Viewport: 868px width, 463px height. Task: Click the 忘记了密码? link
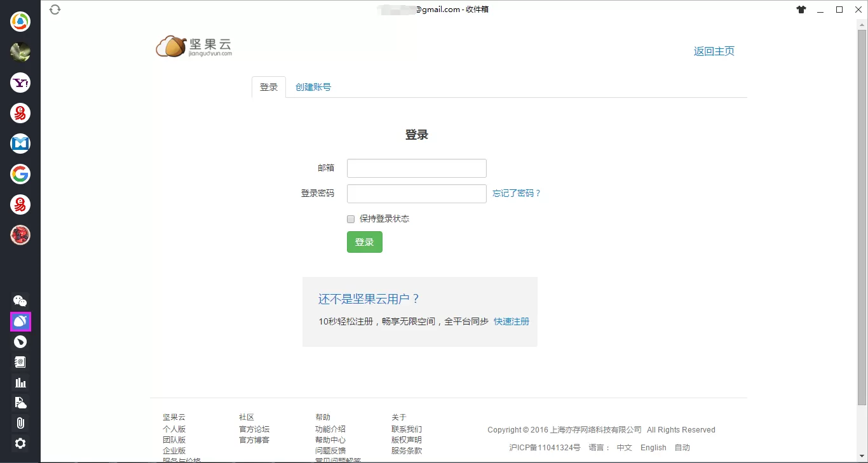point(517,194)
